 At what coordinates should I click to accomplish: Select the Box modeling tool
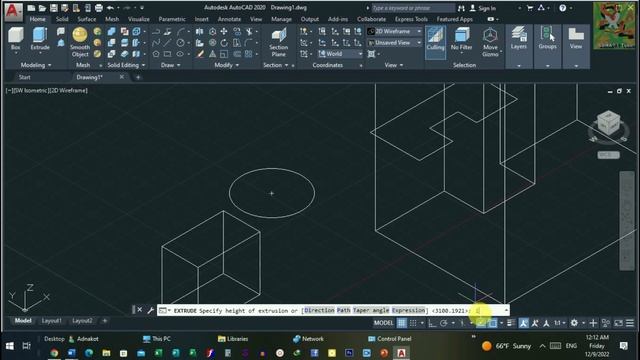(x=16, y=39)
